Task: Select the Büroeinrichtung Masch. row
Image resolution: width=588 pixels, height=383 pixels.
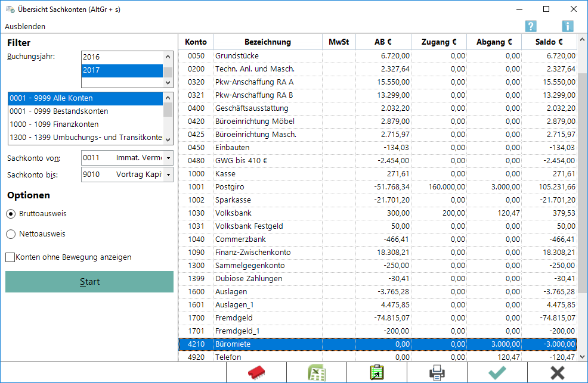Action: pyautogui.click(x=377, y=135)
